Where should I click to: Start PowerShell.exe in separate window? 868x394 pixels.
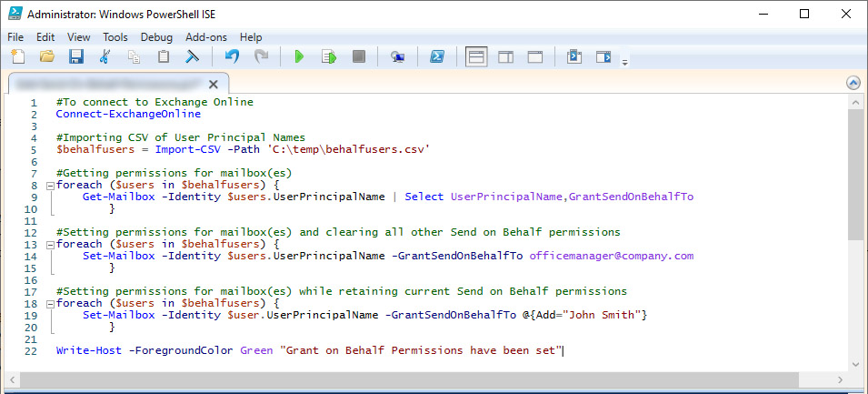(437, 56)
